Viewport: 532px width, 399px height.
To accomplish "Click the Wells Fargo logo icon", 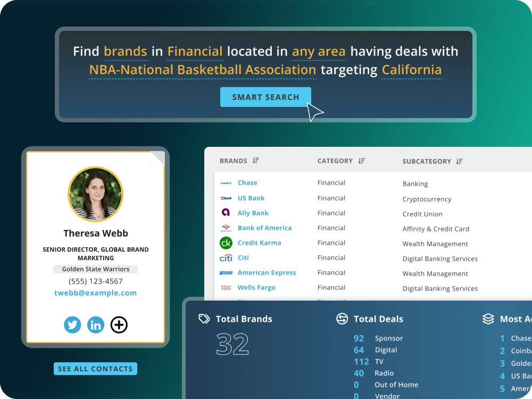I will pyautogui.click(x=226, y=288).
